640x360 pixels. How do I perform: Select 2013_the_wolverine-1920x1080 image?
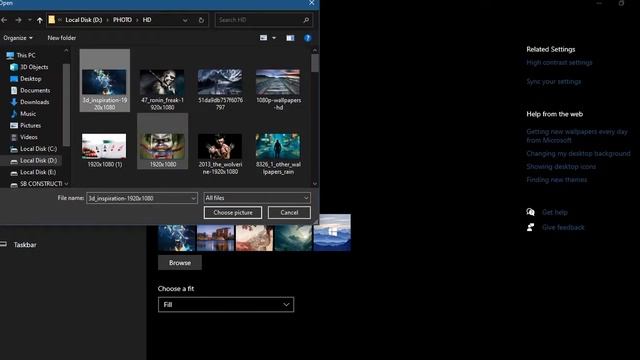click(220, 153)
